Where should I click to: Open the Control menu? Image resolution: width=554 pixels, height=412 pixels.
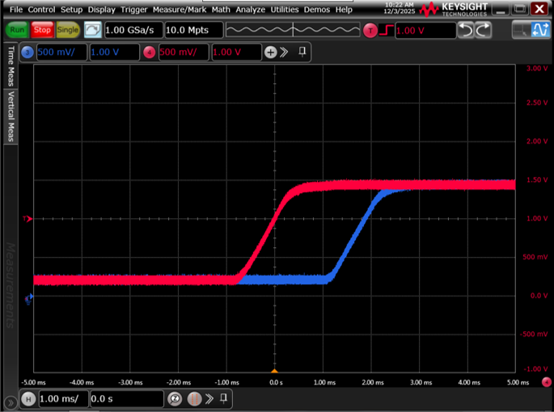41,10
